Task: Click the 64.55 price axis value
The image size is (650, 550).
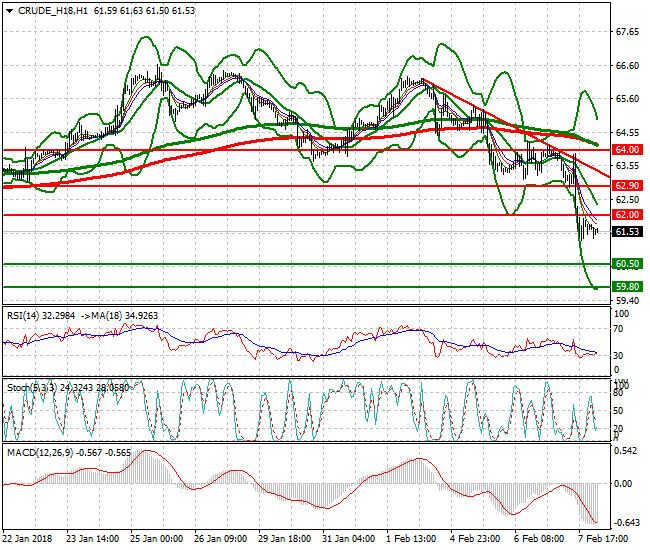Action: point(627,133)
